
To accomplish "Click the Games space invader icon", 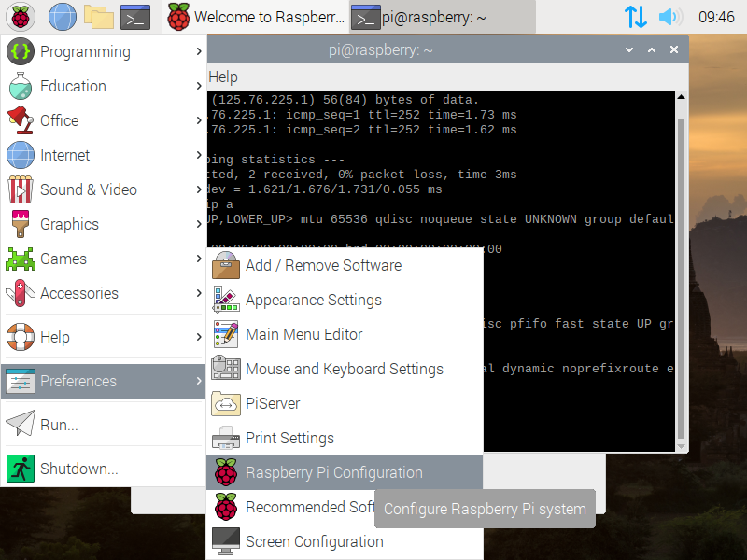I will click(x=20, y=259).
